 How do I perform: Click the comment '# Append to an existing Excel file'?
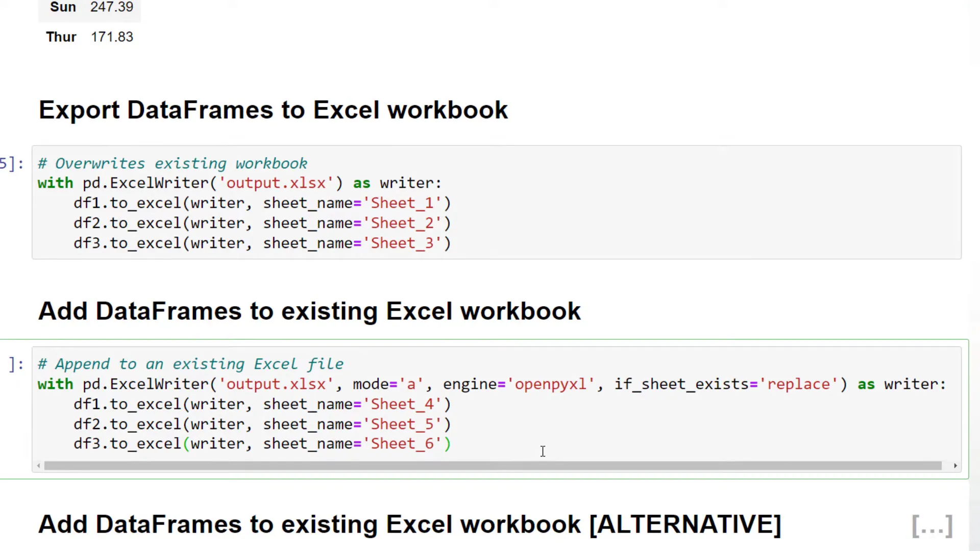[190, 364]
